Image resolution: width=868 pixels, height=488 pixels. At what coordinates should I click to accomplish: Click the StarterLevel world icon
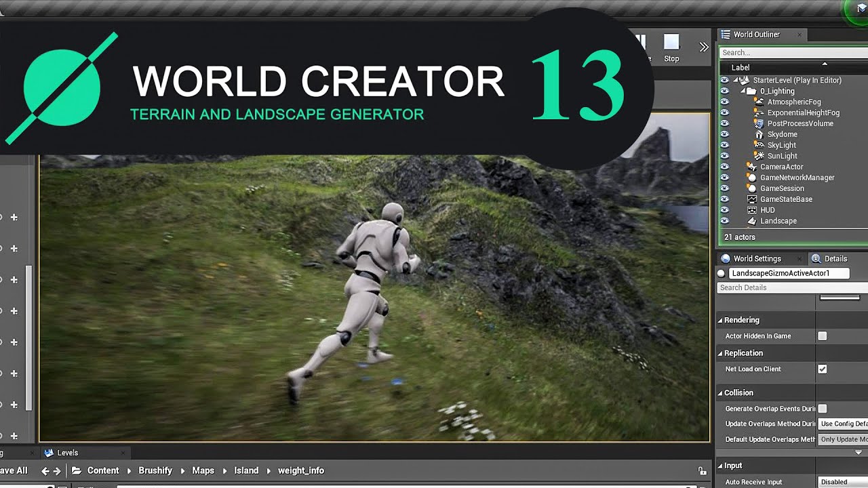745,80
